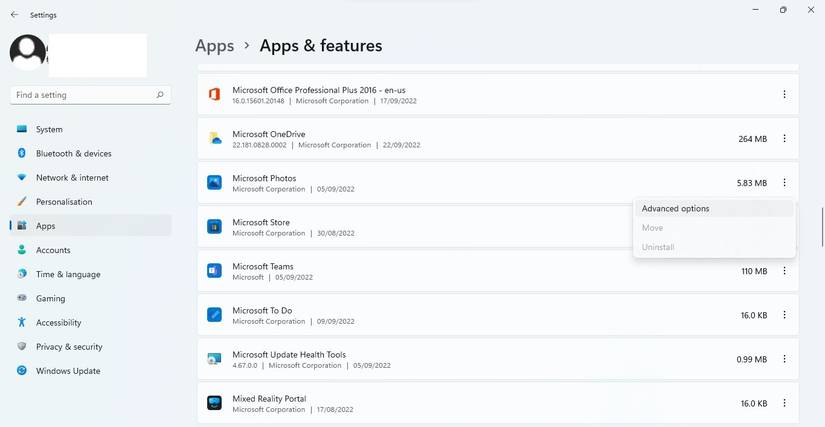825x427 pixels.
Task: Click the Microsoft OneDrive cloud icon
Action: (214, 138)
